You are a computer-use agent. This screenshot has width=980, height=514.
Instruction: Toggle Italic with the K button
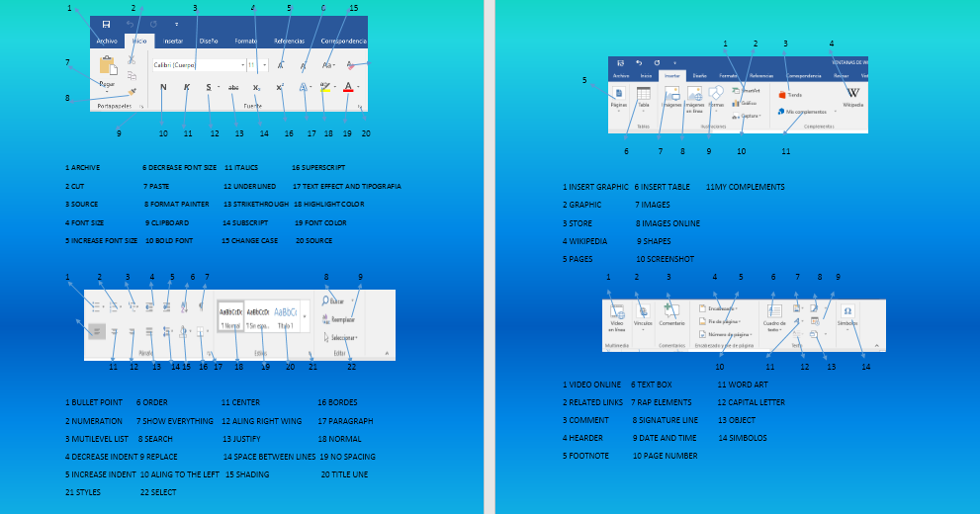point(186,87)
